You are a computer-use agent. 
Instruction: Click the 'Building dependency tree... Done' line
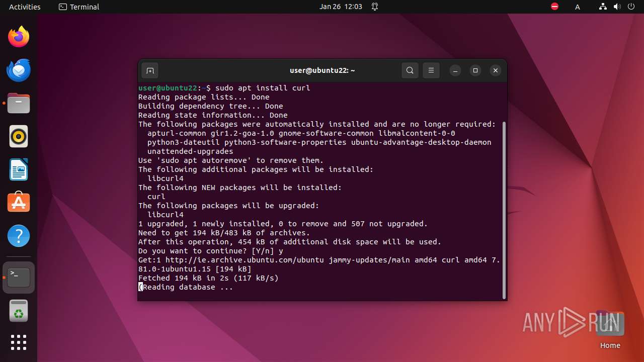point(211,106)
